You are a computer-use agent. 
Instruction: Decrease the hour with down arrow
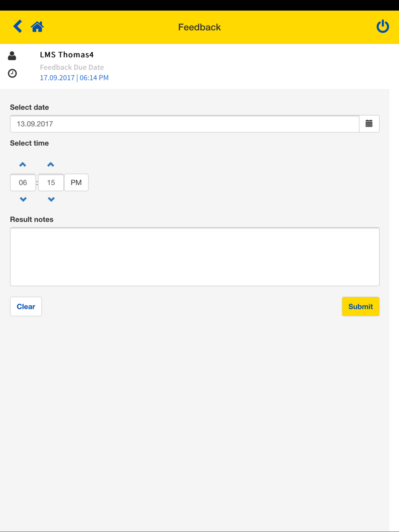tap(23, 199)
